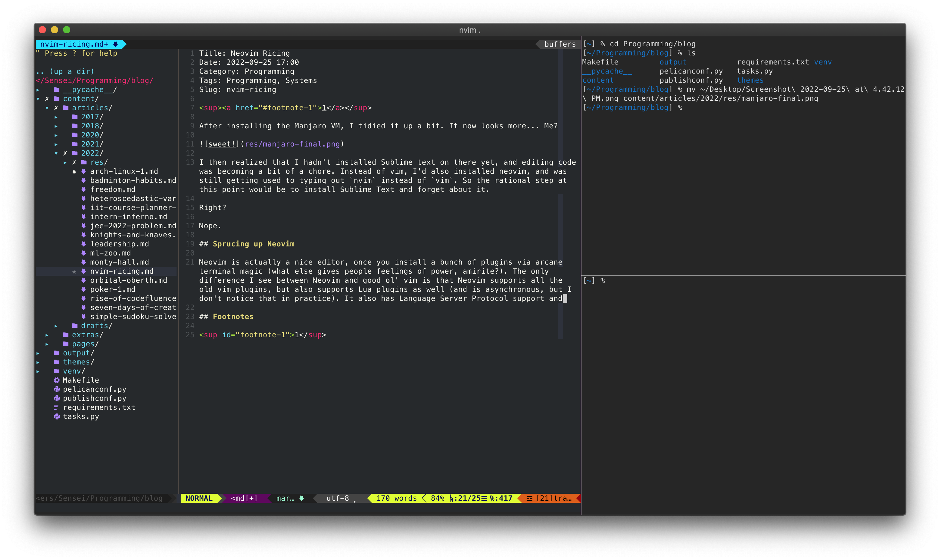This screenshot has width=940, height=560.
Task: Expand the __pycache__ folder arrow
Action: pyautogui.click(x=38, y=90)
